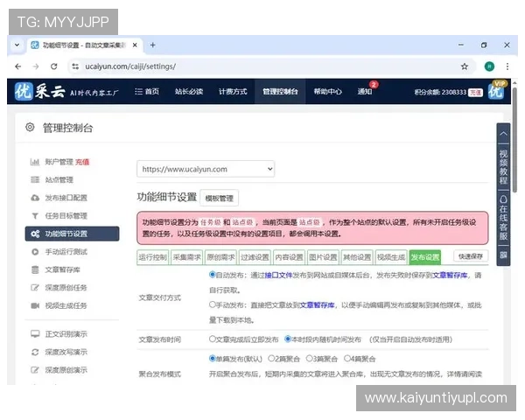The height and width of the screenshot is (420, 525).
Task: Click the 管理控制台 gear icon
Action: click(30, 127)
